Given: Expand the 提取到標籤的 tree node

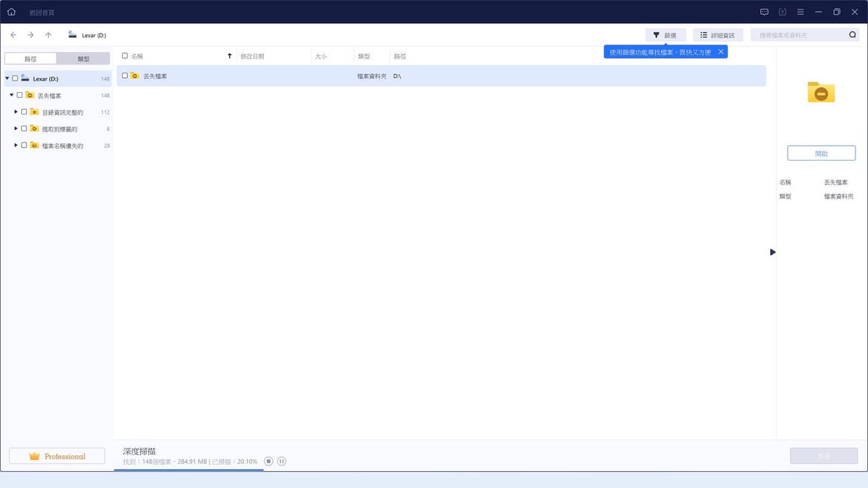Looking at the screenshot, I should click(16, 129).
